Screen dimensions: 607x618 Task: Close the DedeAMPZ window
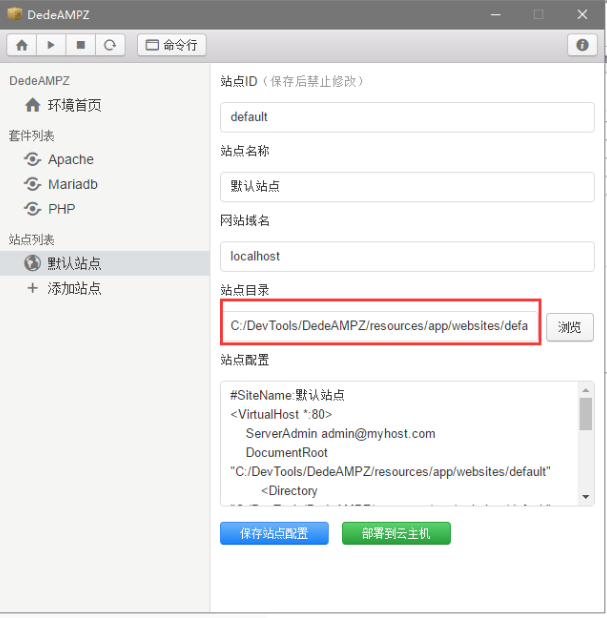[x=582, y=15]
